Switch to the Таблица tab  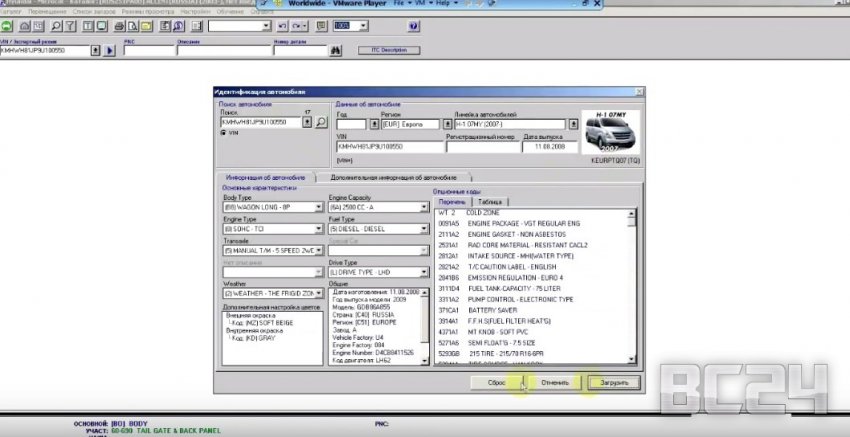click(x=489, y=200)
